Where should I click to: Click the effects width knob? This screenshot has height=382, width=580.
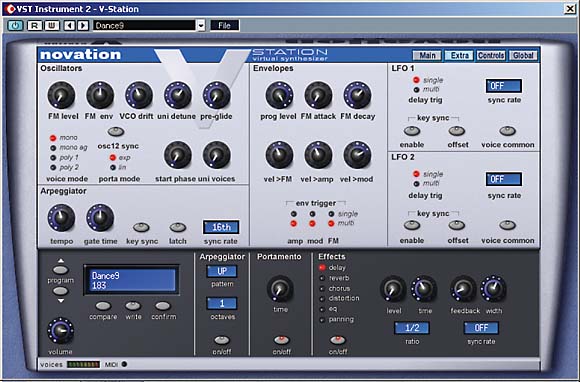click(493, 288)
